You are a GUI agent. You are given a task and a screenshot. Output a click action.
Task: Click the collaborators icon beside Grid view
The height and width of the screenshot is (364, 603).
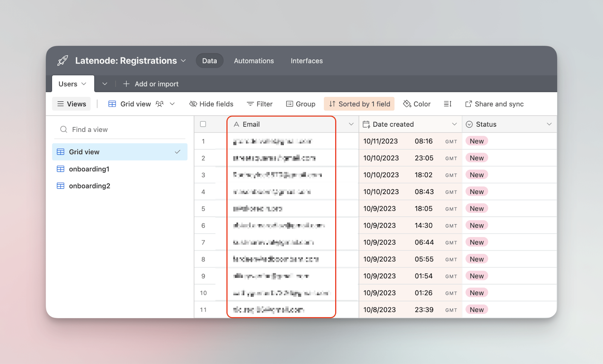point(160,104)
